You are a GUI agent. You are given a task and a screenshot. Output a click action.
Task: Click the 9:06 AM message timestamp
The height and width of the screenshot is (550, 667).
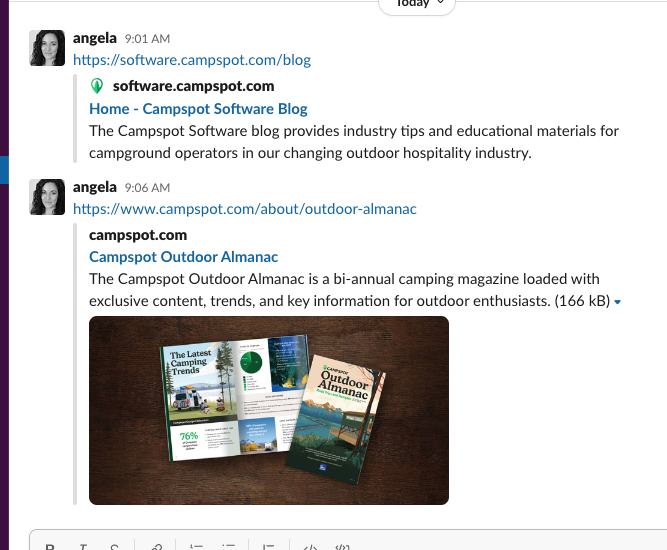(147, 188)
